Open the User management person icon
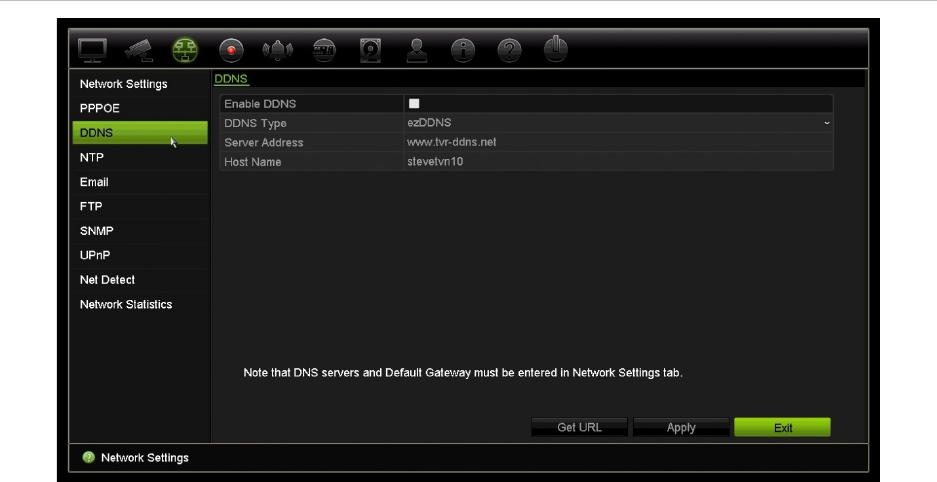Viewport: 937px width, 482px height. 417,50
